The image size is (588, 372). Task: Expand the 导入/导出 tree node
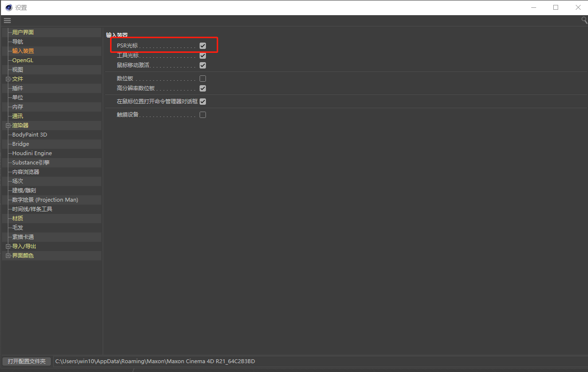pyautogui.click(x=8, y=246)
